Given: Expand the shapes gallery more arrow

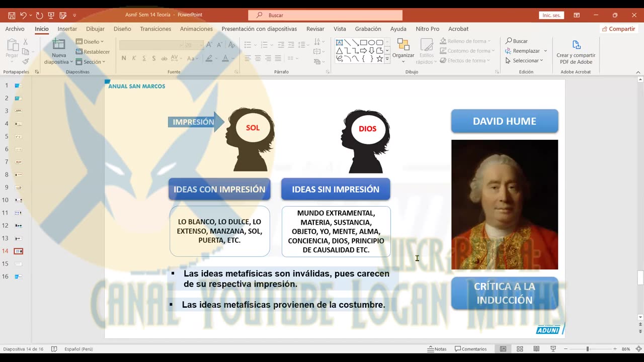Looking at the screenshot, I should (387, 59).
